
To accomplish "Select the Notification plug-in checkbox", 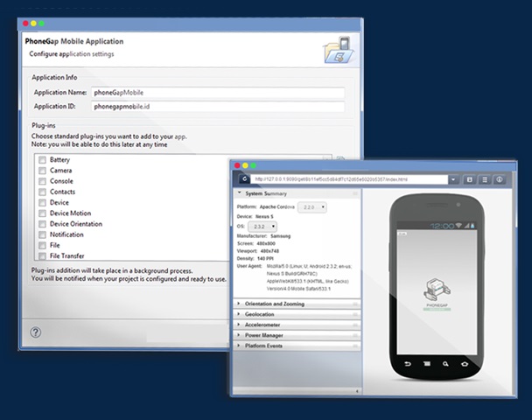I will [x=42, y=234].
